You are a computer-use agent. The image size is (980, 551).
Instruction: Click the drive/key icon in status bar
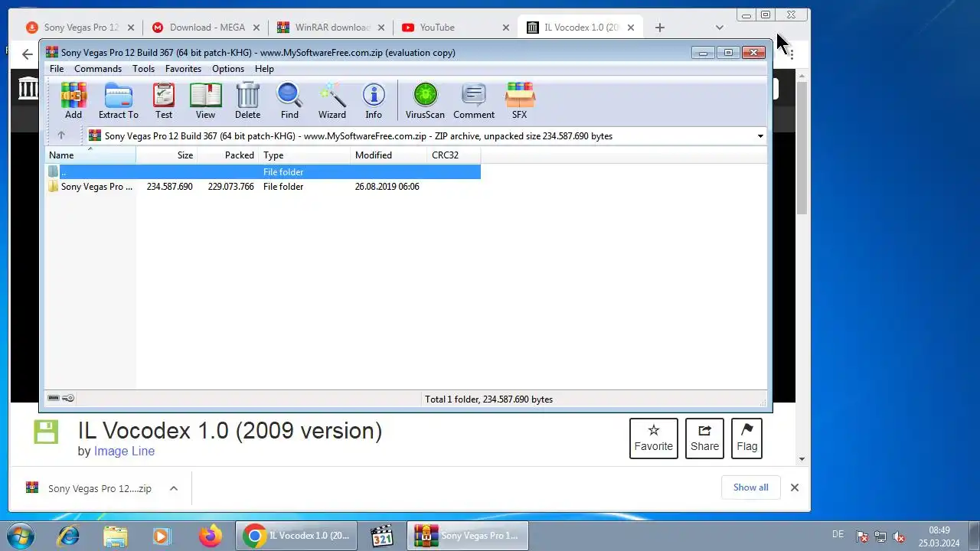(61, 398)
